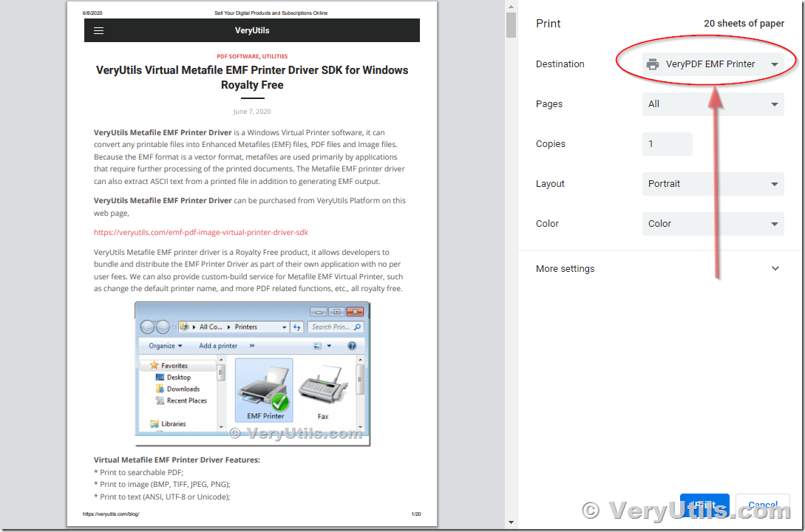Viewport: 805px width, 532px height.
Task: Click the preview scrollbar up arrow
Action: coord(511,7)
